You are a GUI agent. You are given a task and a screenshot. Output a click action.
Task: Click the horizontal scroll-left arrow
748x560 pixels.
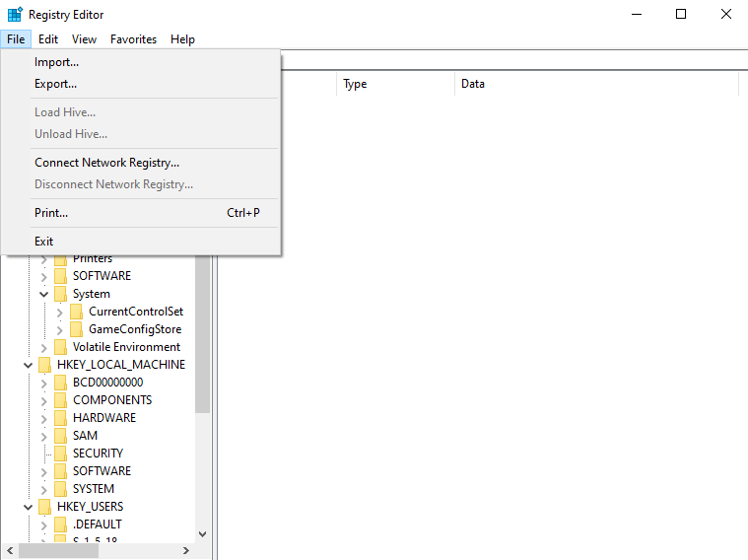(x=10, y=551)
